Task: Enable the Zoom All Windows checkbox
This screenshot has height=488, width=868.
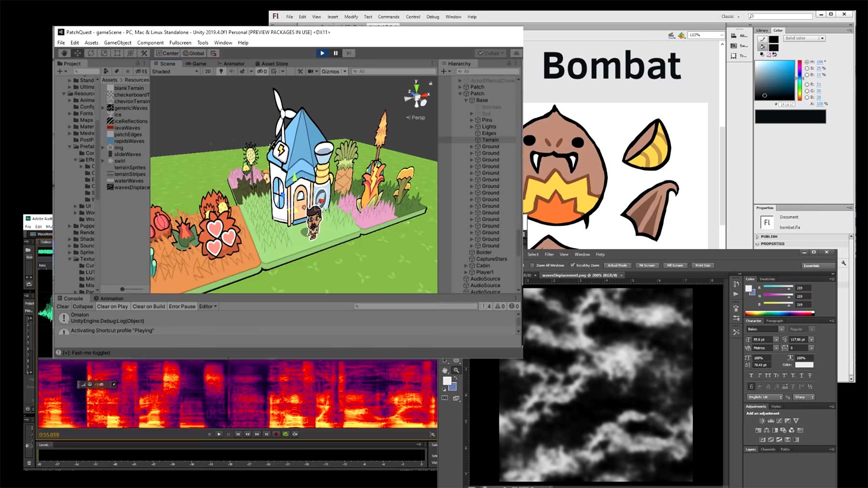Action: [532, 265]
